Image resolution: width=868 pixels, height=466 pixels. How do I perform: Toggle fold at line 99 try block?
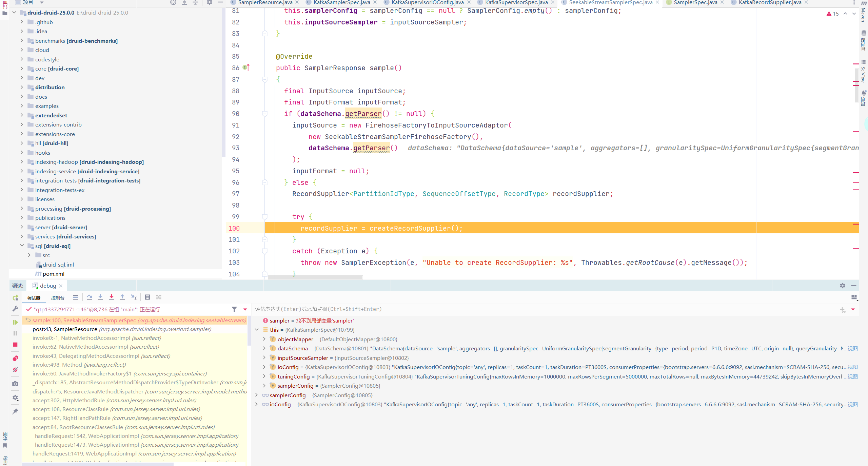pyautogui.click(x=265, y=216)
